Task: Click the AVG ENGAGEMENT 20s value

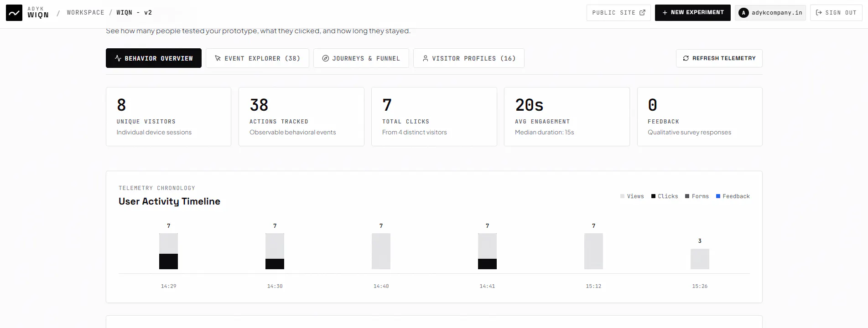Action: [529, 105]
